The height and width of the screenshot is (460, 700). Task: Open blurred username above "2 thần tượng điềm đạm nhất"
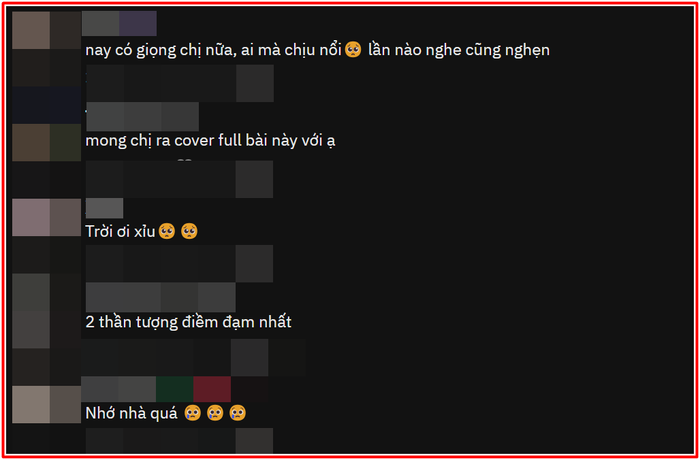pos(161,297)
